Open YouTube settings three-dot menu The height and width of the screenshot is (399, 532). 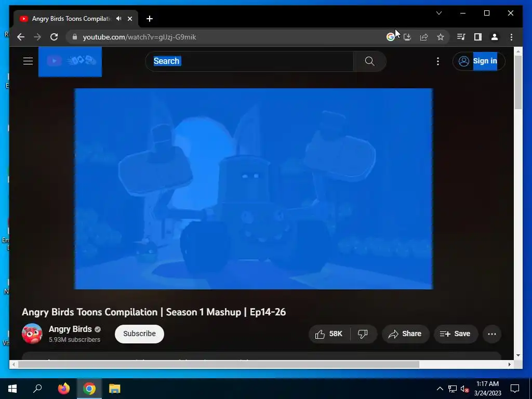pos(437,61)
